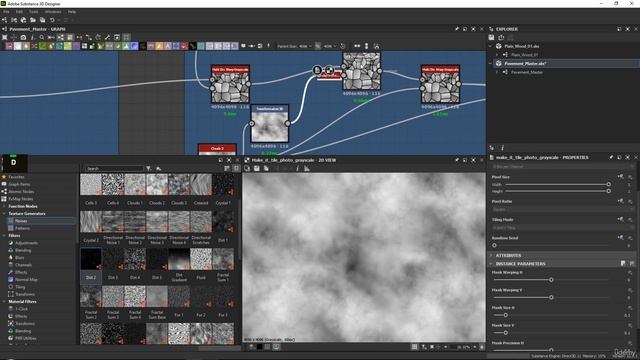Click the save-all icon in main toolbar
Viewport: 640px width, 360px height.
42,20
